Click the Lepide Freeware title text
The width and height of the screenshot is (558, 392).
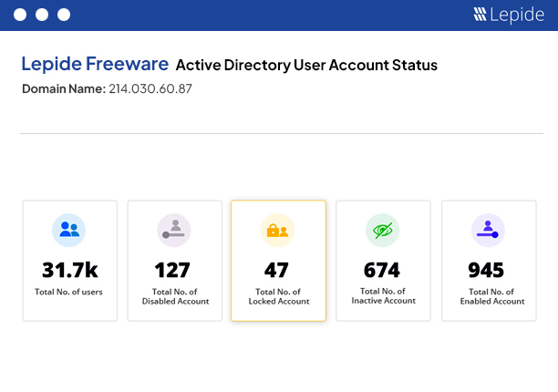95,64
